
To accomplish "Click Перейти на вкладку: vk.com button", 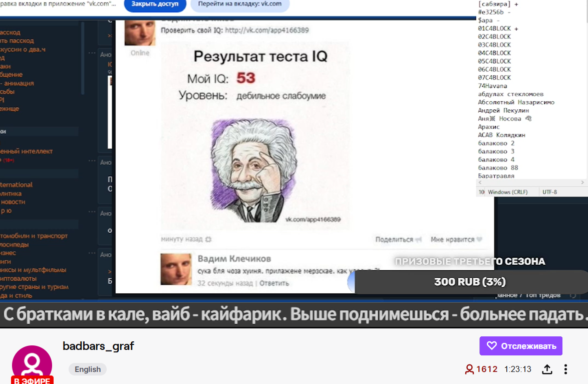I will (239, 4).
